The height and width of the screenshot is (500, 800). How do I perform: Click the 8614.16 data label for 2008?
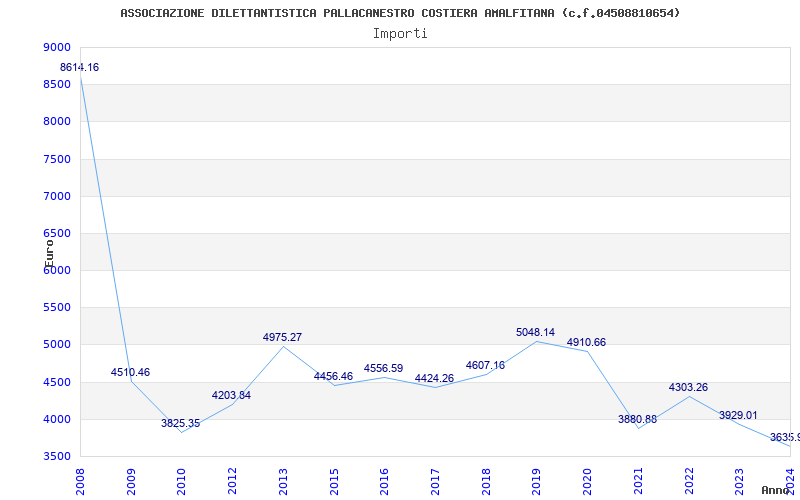[80, 67]
